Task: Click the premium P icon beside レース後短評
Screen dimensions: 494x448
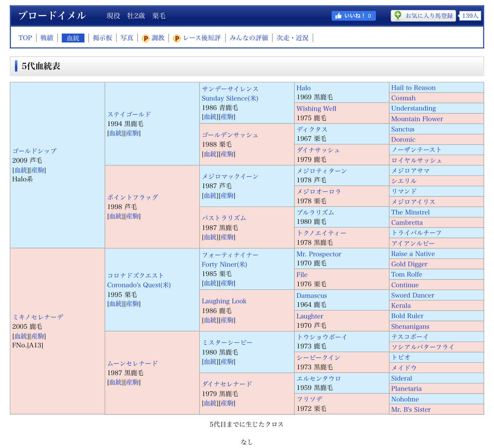Action: [177, 38]
